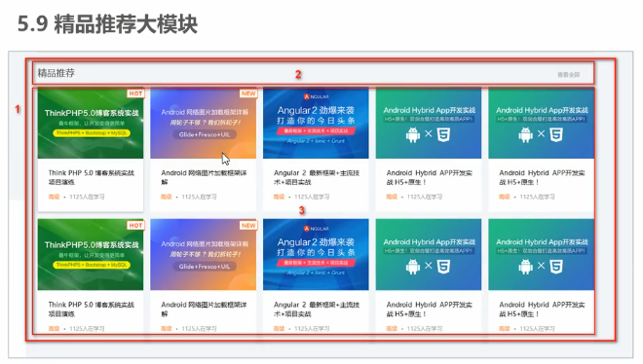Click the HTML5 shield icon in the second-row rightmost card

556,266
